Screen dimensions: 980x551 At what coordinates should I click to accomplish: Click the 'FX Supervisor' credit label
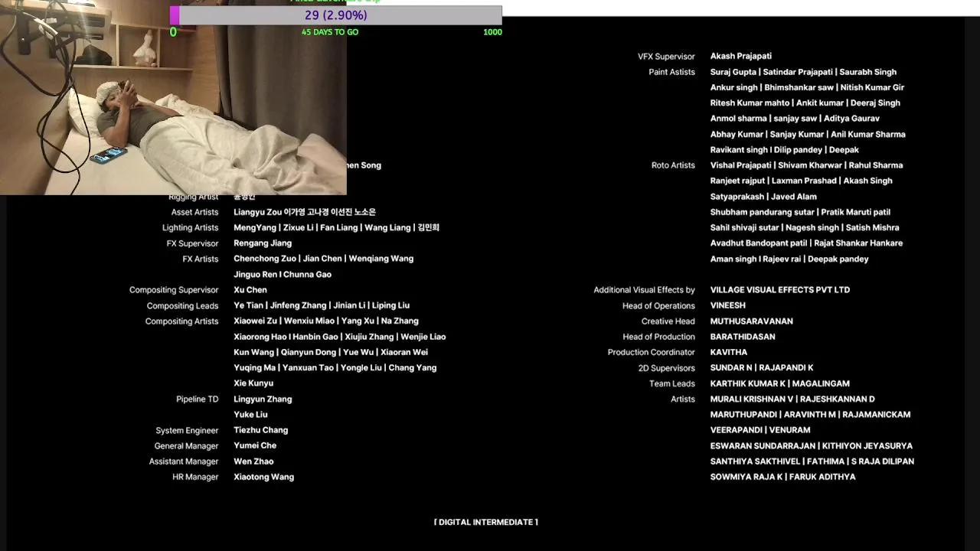192,244
